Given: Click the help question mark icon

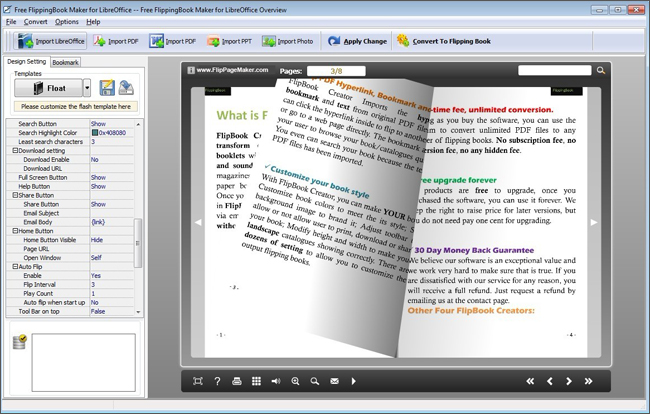Looking at the screenshot, I should 217,381.
